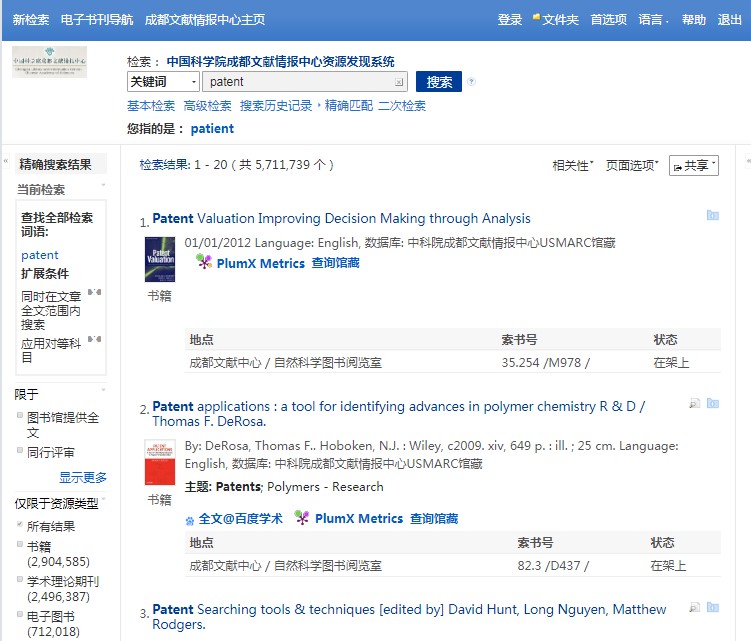Add the Patent applications result to folder
Viewport: 751px width, 641px height.
(713, 403)
